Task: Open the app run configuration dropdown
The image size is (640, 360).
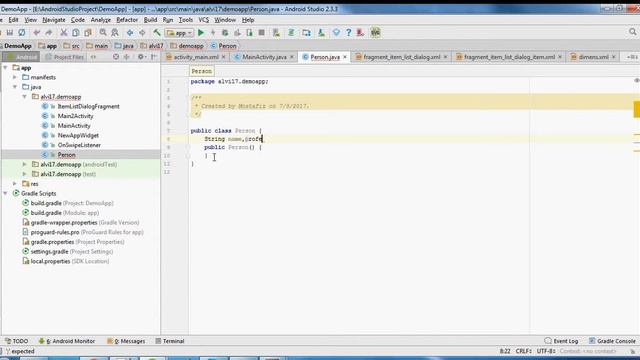Action: [x=179, y=33]
